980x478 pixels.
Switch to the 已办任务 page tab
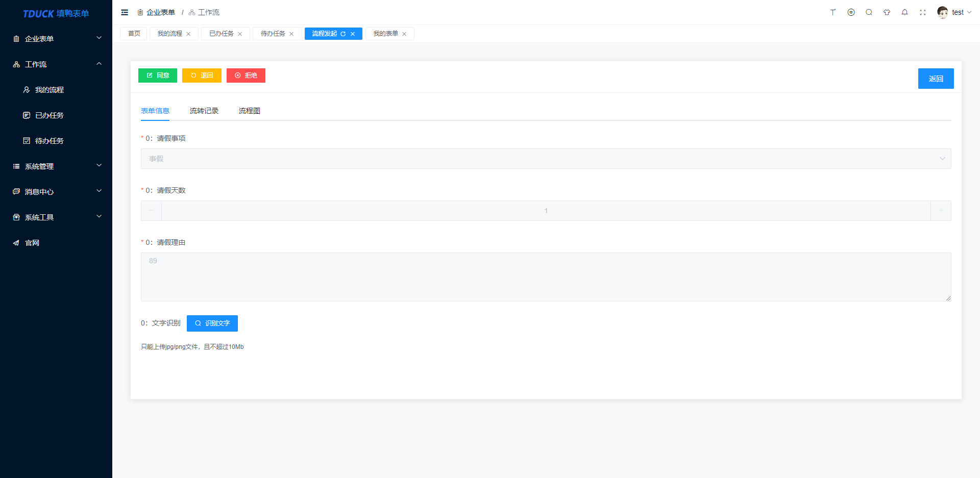coord(221,34)
